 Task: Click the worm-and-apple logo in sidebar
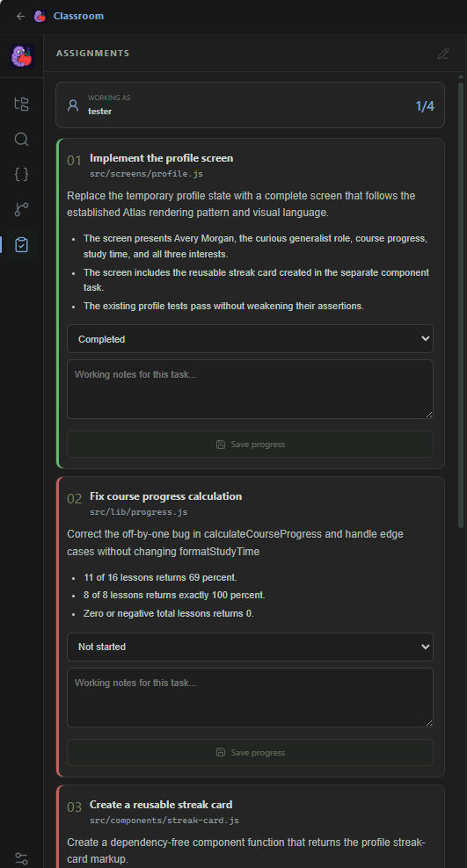click(22, 56)
